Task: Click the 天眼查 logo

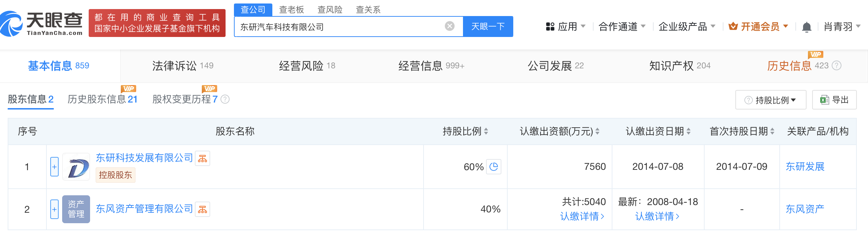Action: coord(42,23)
